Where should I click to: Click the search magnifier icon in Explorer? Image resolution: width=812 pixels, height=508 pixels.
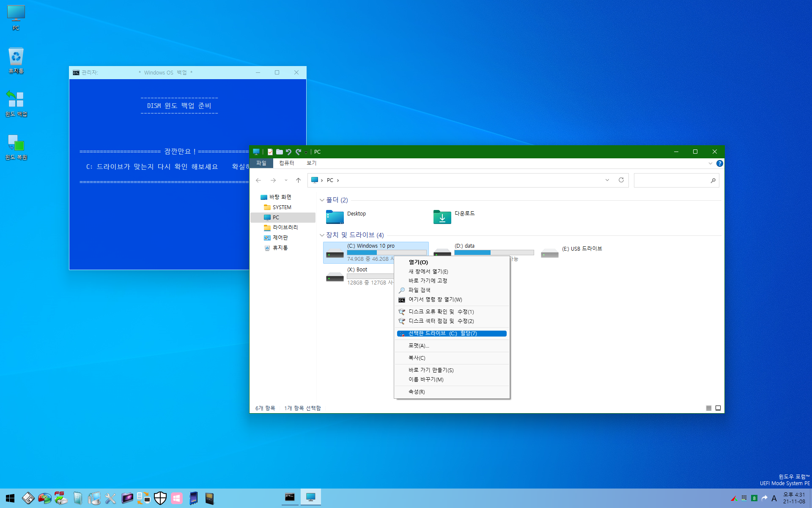tap(713, 180)
